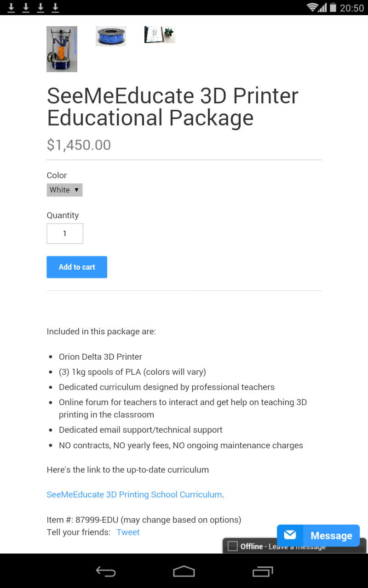Tap the cellular signal strength icon
This screenshot has height=588, width=368.
click(323, 7)
